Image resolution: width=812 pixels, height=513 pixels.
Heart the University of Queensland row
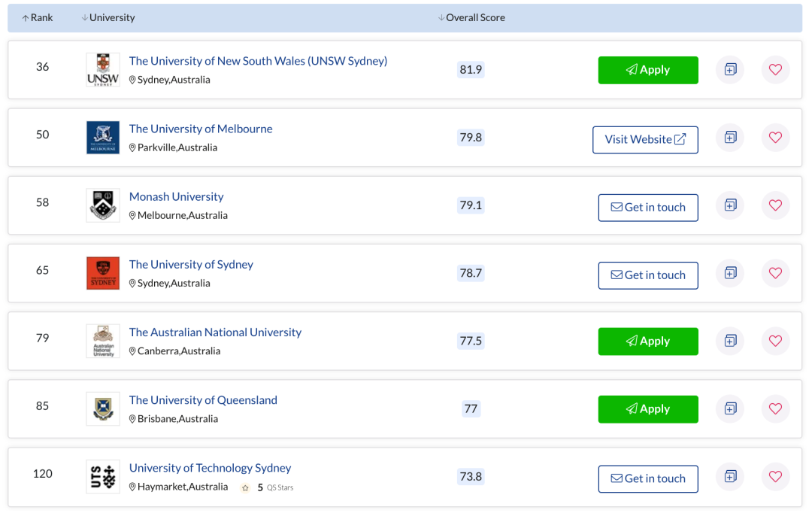pyautogui.click(x=775, y=408)
